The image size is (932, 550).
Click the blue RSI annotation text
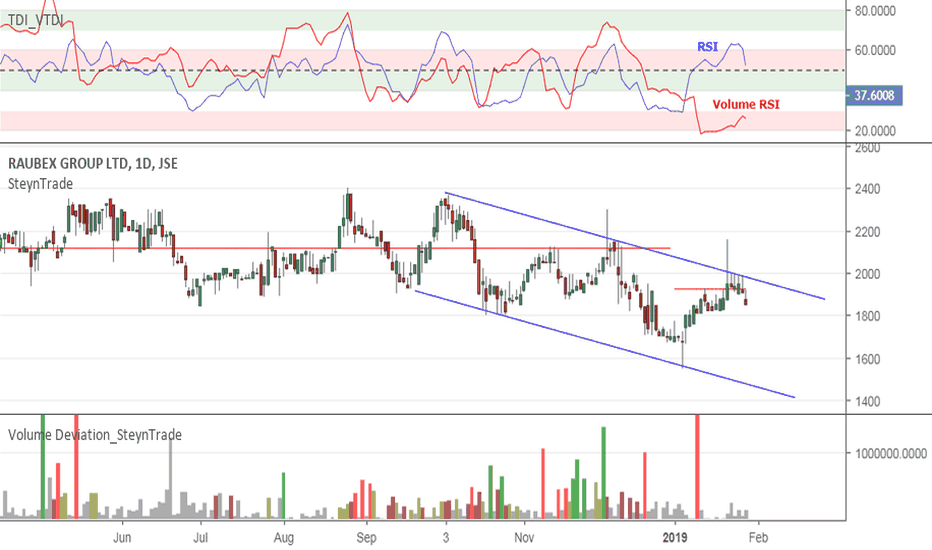point(707,47)
